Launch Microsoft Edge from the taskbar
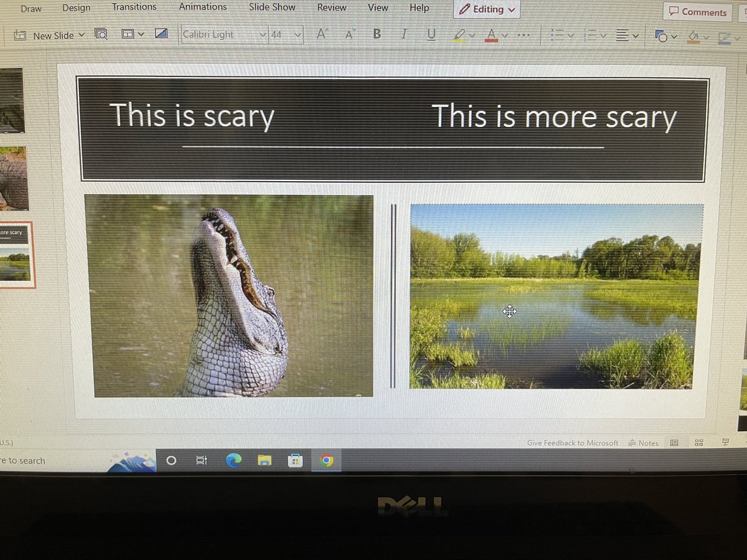This screenshot has width=747, height=560. (x=233, y=460)
